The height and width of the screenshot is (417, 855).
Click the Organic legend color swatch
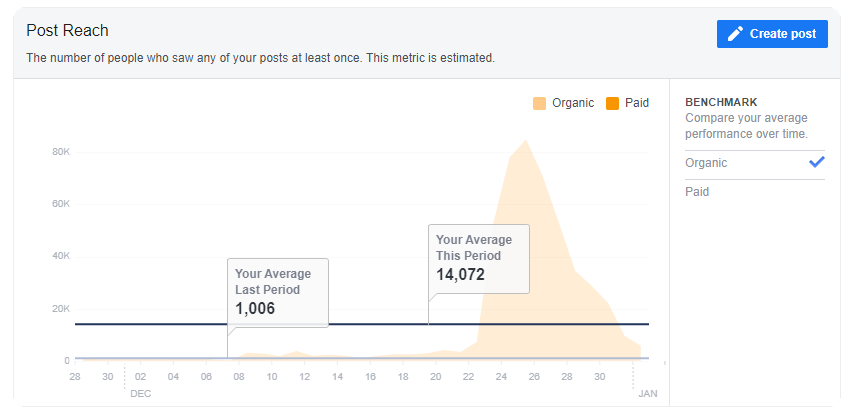coord(539,103)
